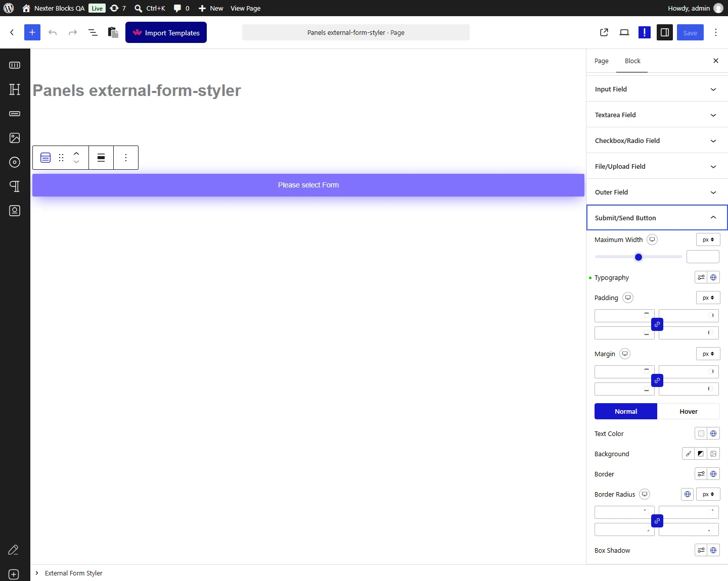Click the Import Templates button
Image resolution: width=728 pixels, height=581 pixels.
point(166,32)
